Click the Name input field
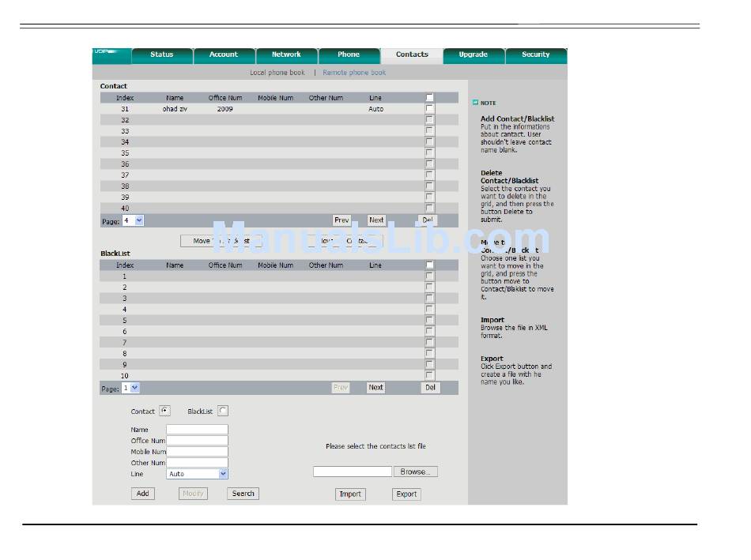 coord(197,430)
